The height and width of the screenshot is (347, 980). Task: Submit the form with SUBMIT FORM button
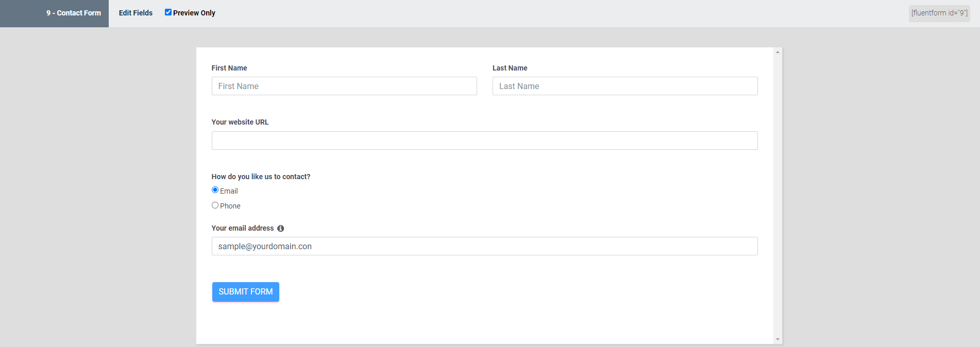click(246, 292)
